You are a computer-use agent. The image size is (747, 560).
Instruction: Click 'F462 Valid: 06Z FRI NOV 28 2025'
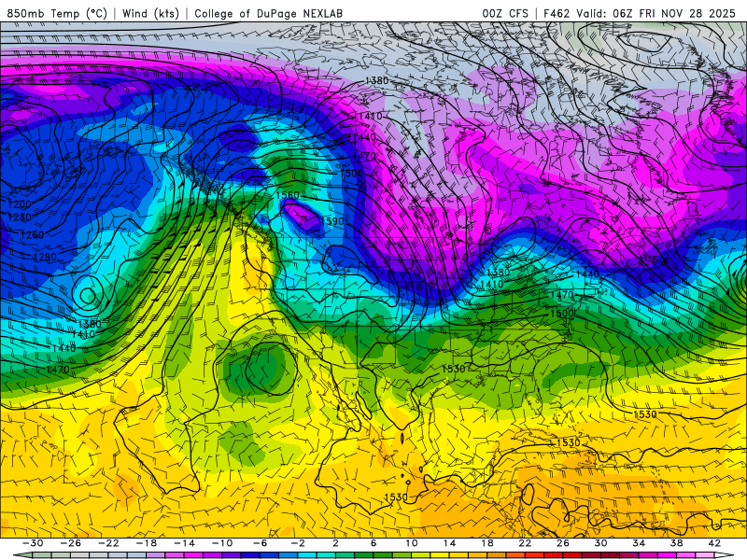(x=639, y=13)
